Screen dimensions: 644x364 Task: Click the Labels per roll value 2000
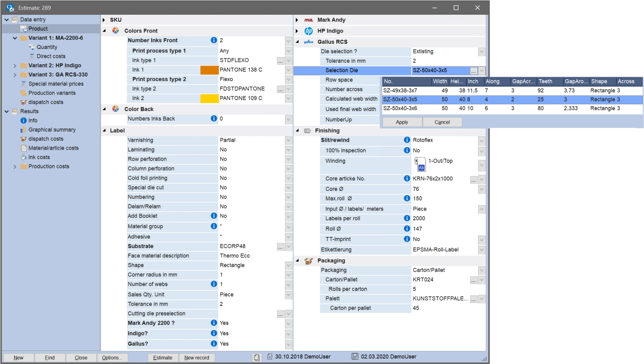point(419,218)
